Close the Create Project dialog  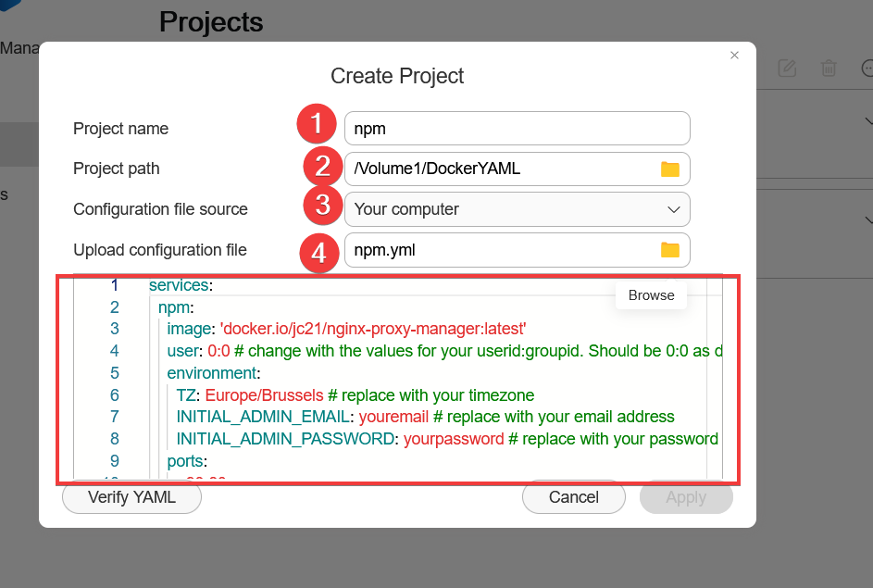(734, 56)
